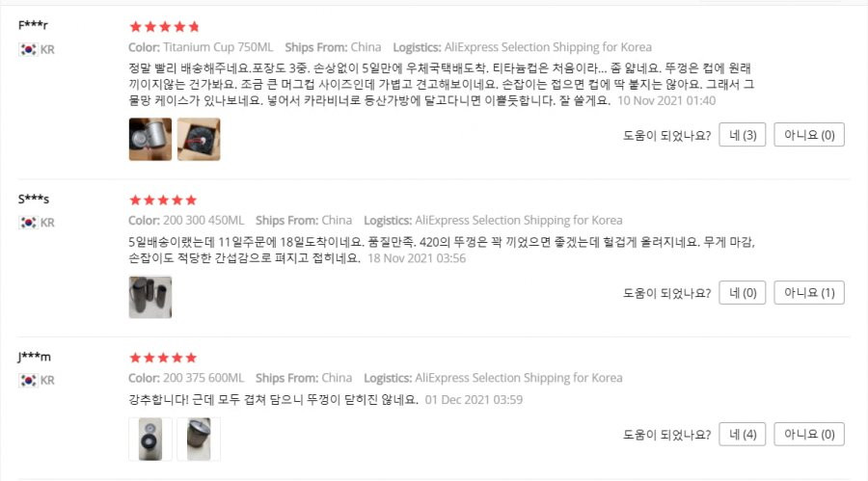Screen dimensions: 868x481
Task: Click the Korean flag icon beside F***r
Action: (28, 49)
